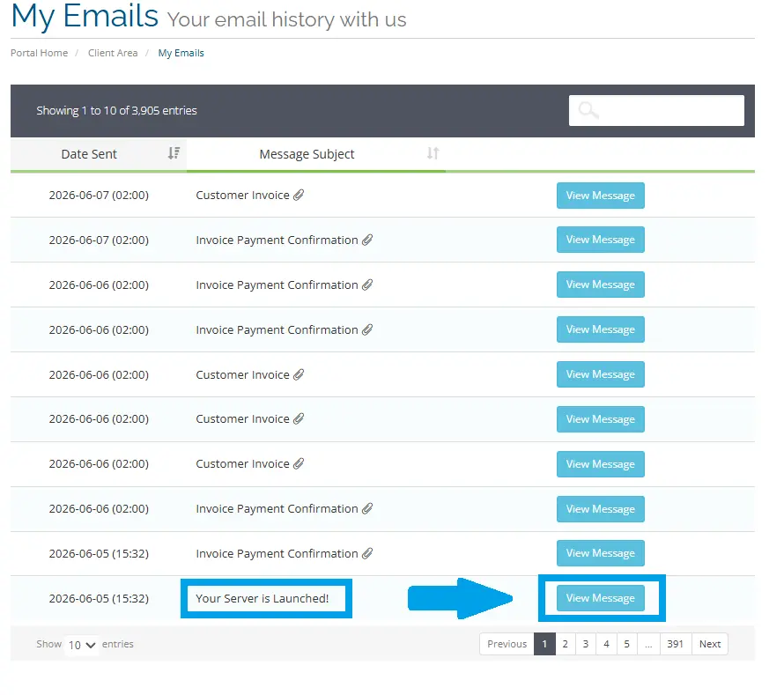
Task: Click date '2026-06-07 (02:00)' of Customer Invoice
Action: click(x=99, y=195)
